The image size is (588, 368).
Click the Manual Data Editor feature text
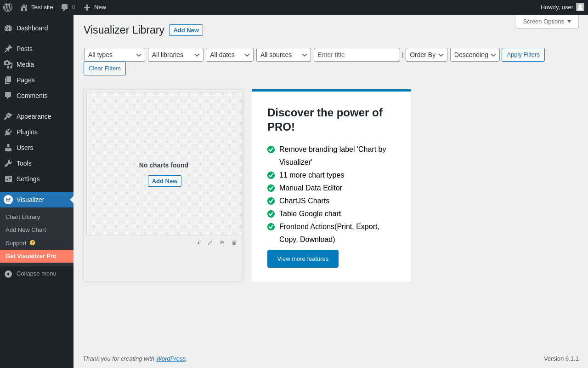click(x=311, y=188)
